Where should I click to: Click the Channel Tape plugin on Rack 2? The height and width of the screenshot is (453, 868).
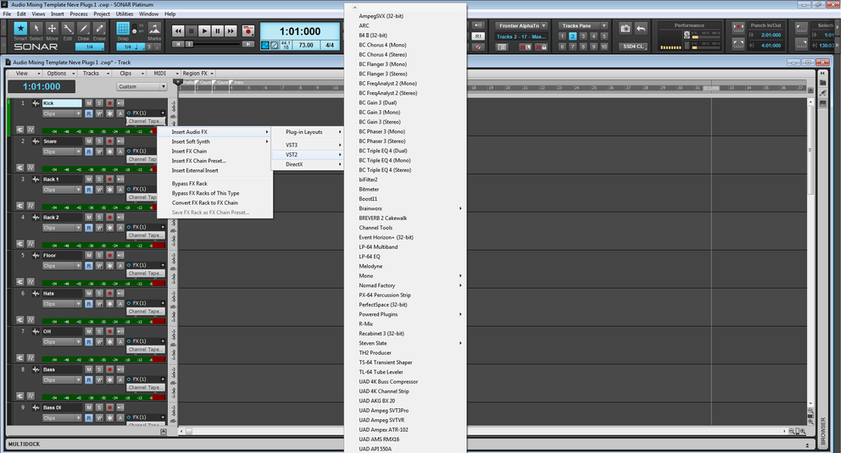pyautogui.click(x=142, y=235)
